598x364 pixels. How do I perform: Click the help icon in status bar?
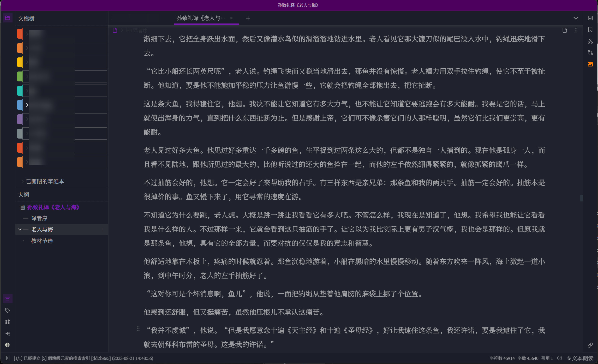[x=559, y=358]
